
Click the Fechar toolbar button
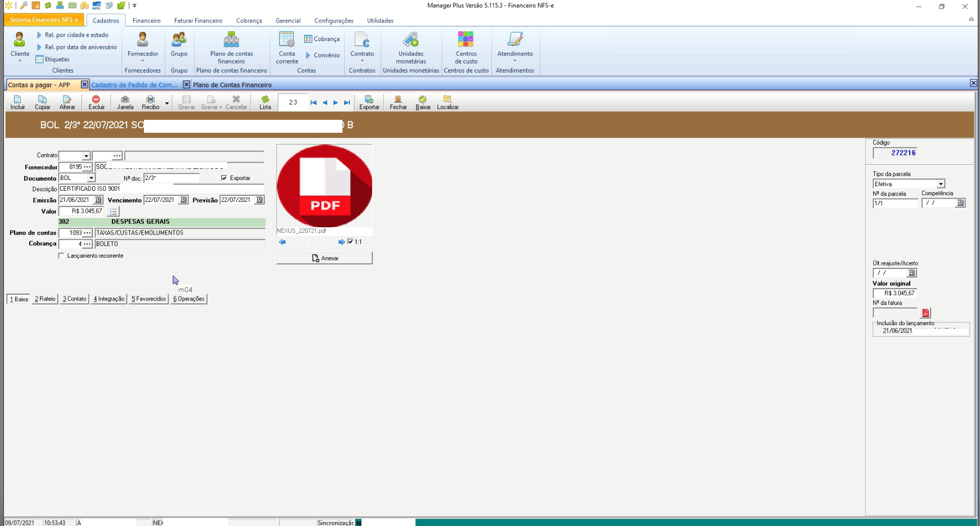click(398, 102)
